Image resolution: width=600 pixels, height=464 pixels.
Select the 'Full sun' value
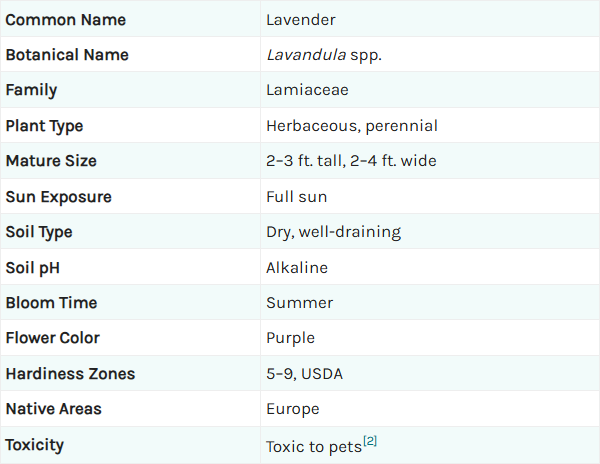coord(297,197)
